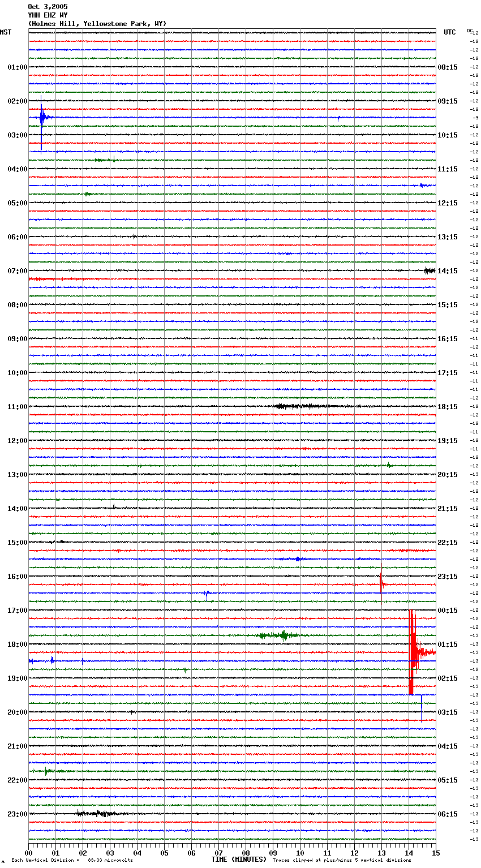Click the UTC column header
The height and width of the screenshot is (868, 481).
[x=450, y=32]
